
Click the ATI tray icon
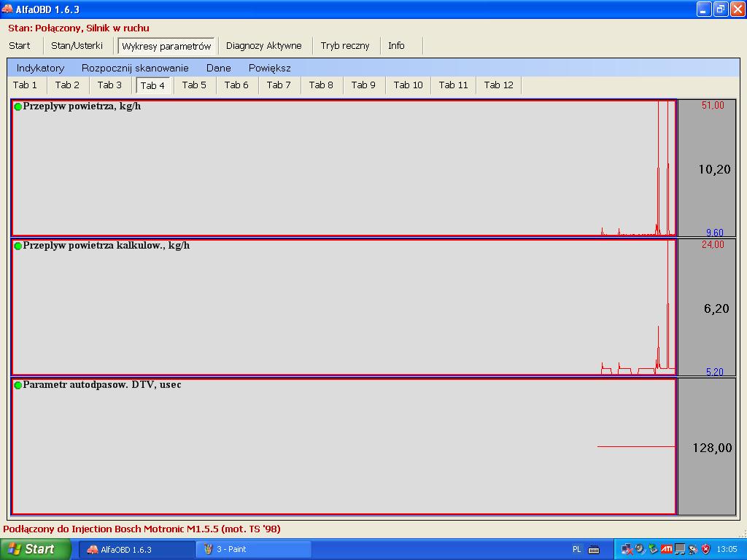click(667, 549)
